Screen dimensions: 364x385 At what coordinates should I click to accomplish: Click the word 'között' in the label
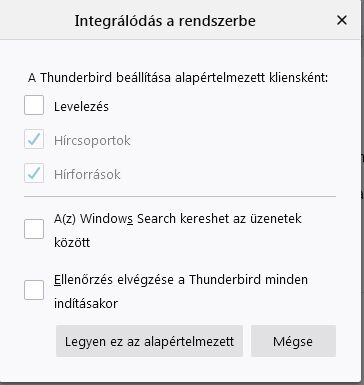point(72,242)
